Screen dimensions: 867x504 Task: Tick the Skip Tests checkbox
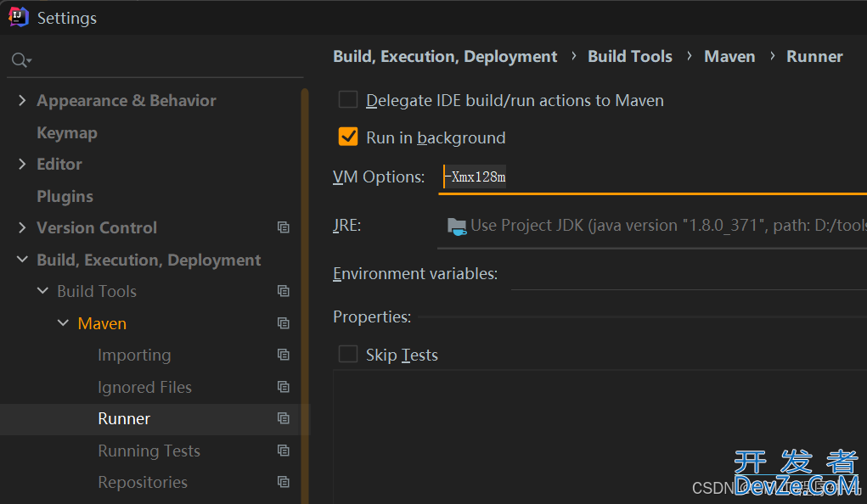348,354
